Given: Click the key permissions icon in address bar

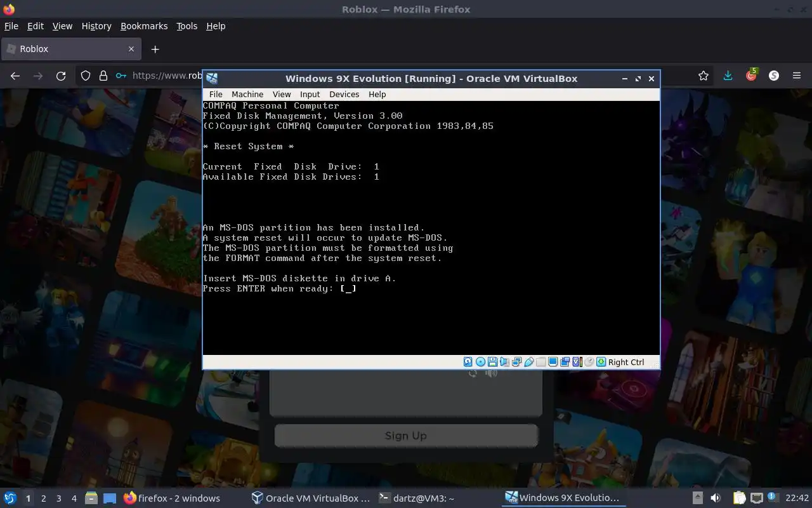Looking at the screenshot, I should pos(121,76).
